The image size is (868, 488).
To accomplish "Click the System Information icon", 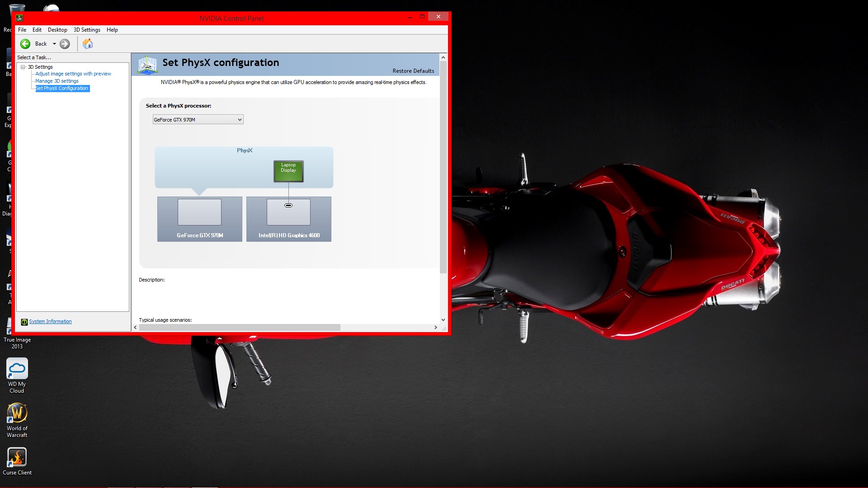I will 24,322.
